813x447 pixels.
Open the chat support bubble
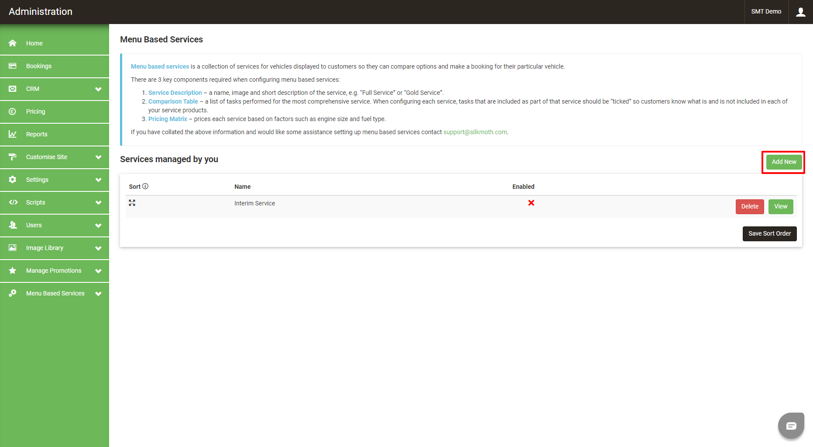pyautogui.click(x=790, y=425)
